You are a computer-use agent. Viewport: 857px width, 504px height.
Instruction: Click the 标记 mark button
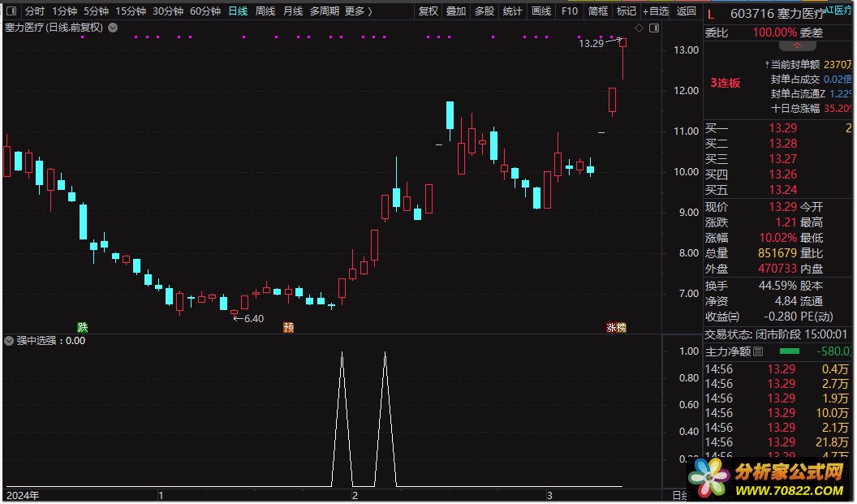tap(627, 11)
